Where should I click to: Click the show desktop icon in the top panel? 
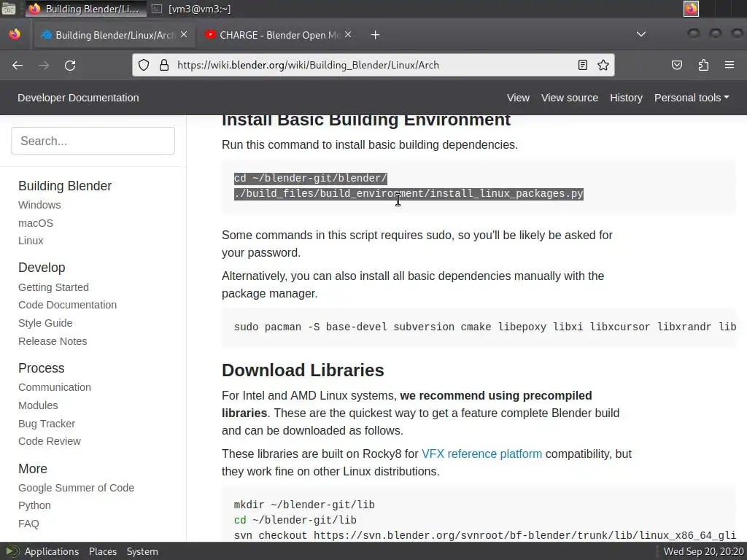coord(9,9)
